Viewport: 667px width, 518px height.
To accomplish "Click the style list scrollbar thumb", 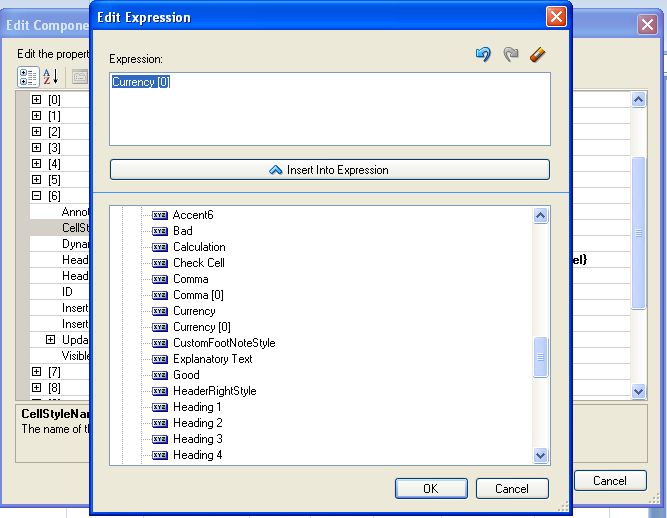I will [540, 357].
